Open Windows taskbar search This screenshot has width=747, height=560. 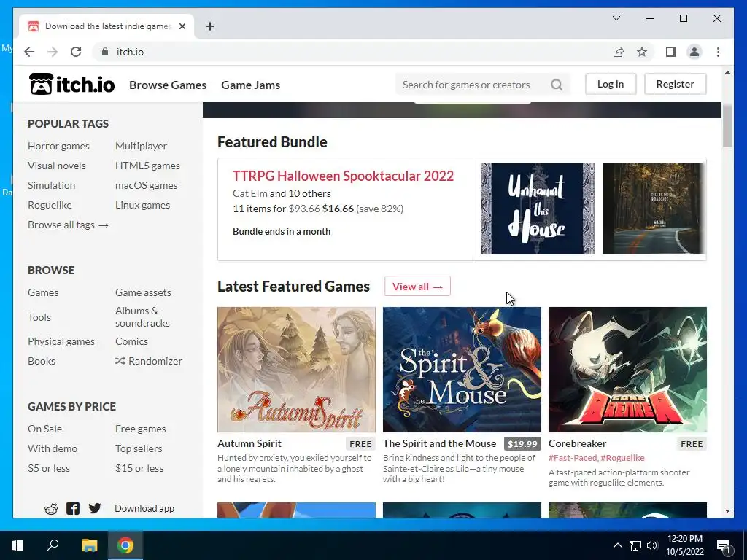click(x=53, y=545)
